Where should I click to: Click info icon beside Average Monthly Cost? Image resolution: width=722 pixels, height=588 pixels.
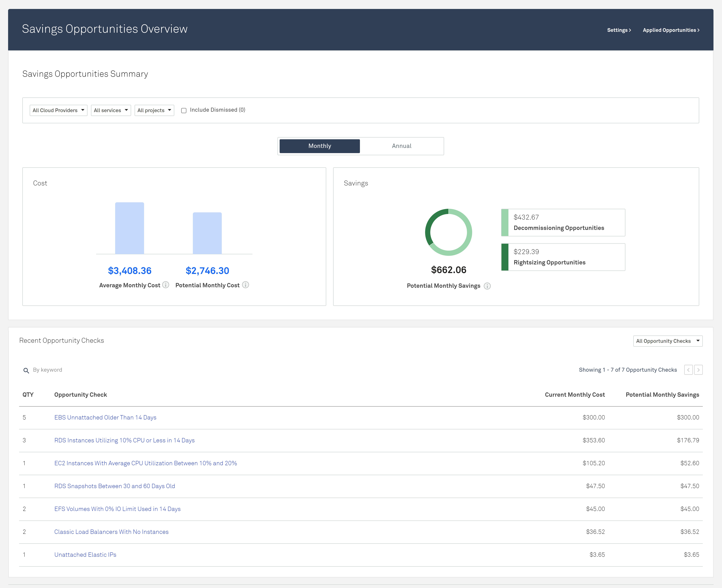pos(166,285)
